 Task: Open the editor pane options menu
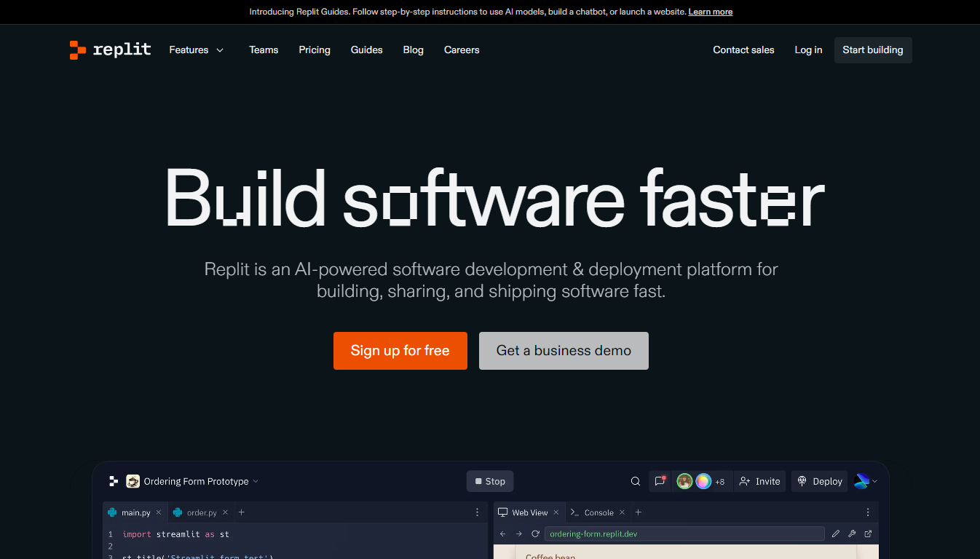click(x=477, y=512)
